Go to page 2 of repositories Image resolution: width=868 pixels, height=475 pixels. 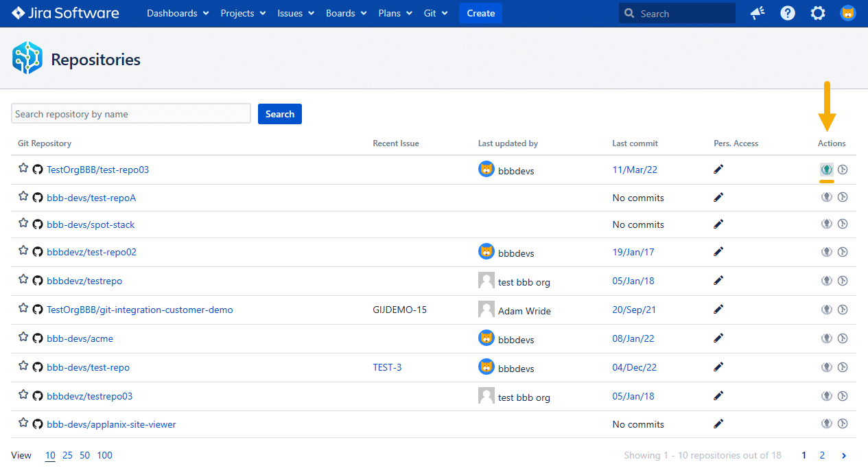(x=822, y=455)
